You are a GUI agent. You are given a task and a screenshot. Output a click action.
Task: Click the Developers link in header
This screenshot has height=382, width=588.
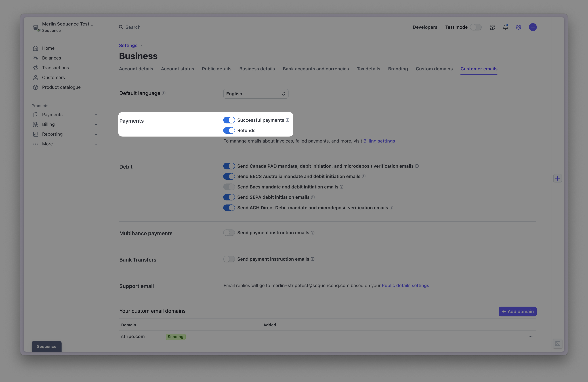tap(425, 27)
